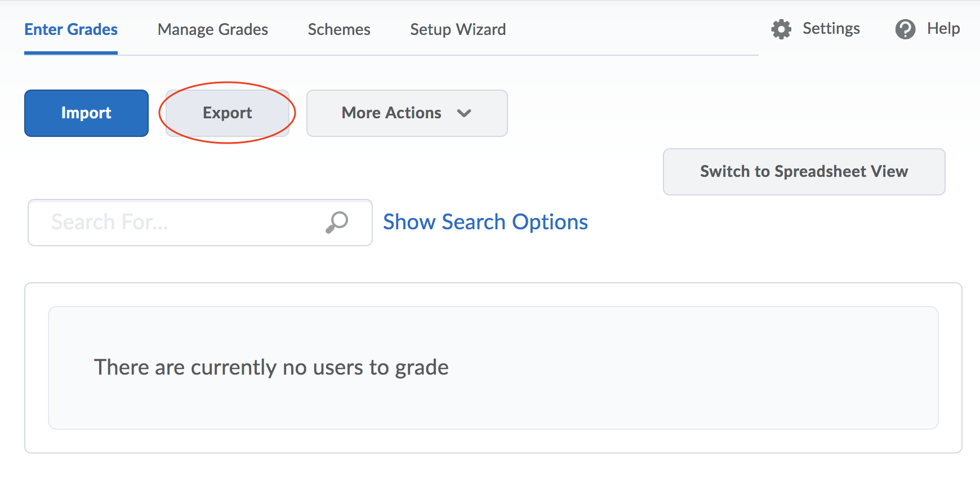
Task: Click the Settings gear icon
Action: tap(781, 29)
